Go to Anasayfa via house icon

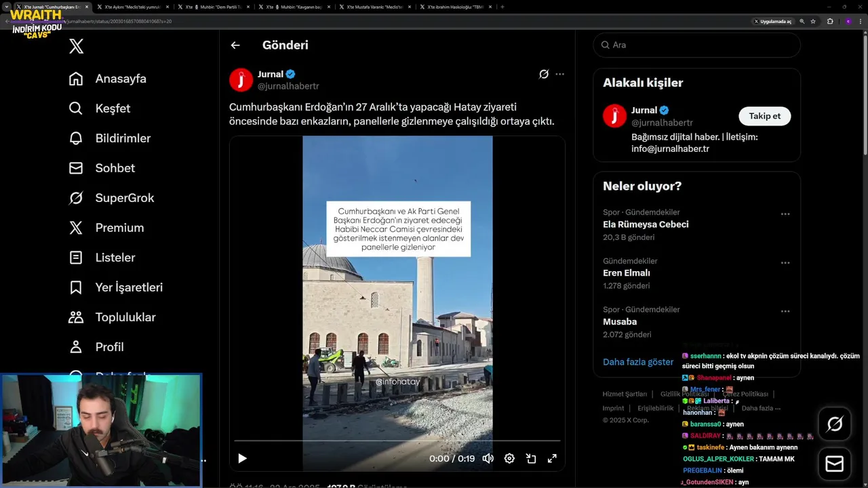76,79
